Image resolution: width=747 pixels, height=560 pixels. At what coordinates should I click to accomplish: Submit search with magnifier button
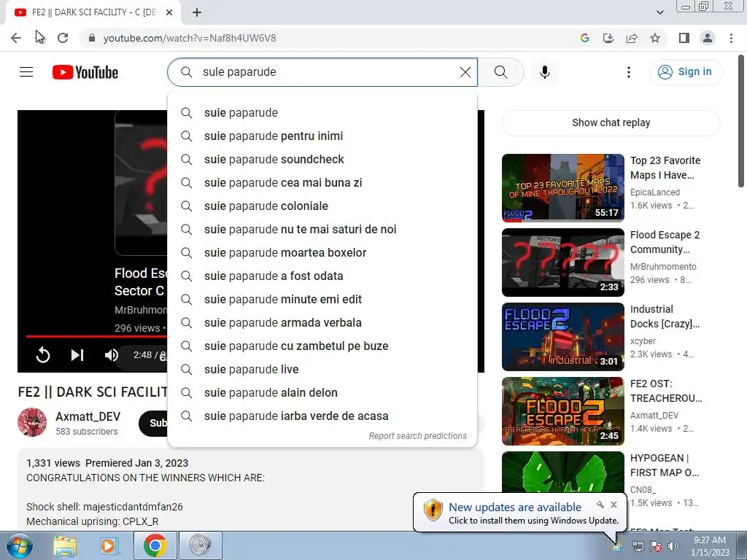click(500, 72)
